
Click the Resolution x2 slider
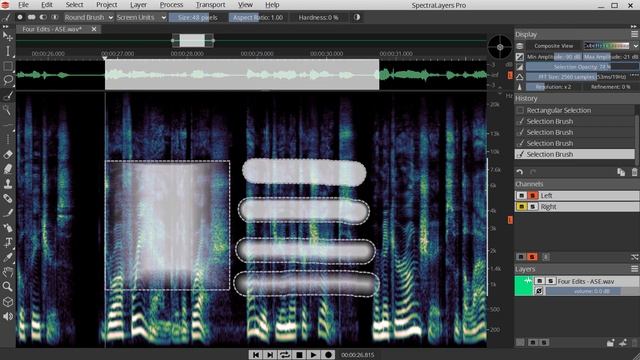(x=553, y=87)
